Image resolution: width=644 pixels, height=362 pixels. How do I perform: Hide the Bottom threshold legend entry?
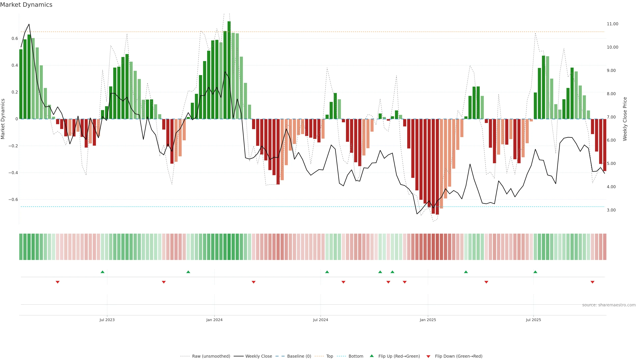(356, 356)
